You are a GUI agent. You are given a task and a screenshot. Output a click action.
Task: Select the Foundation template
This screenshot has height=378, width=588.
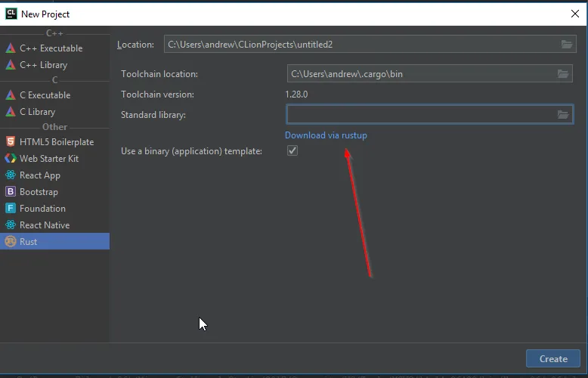[54, 208]
